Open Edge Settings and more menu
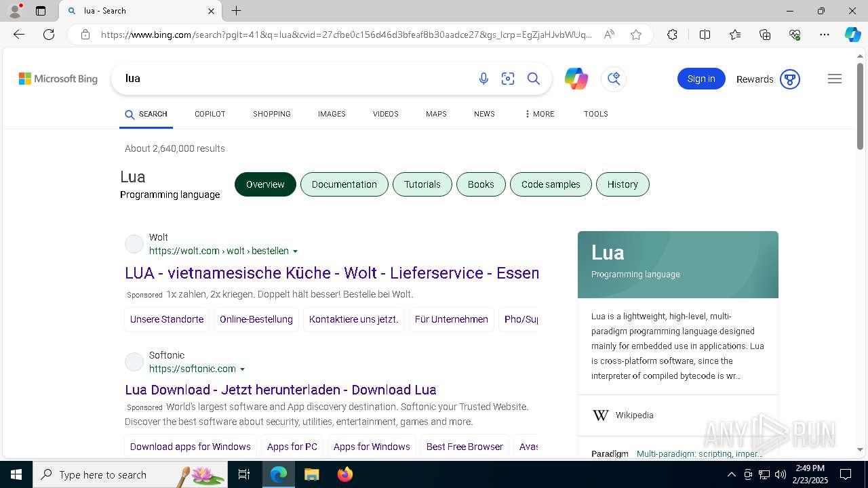 (x=825, y=35)
